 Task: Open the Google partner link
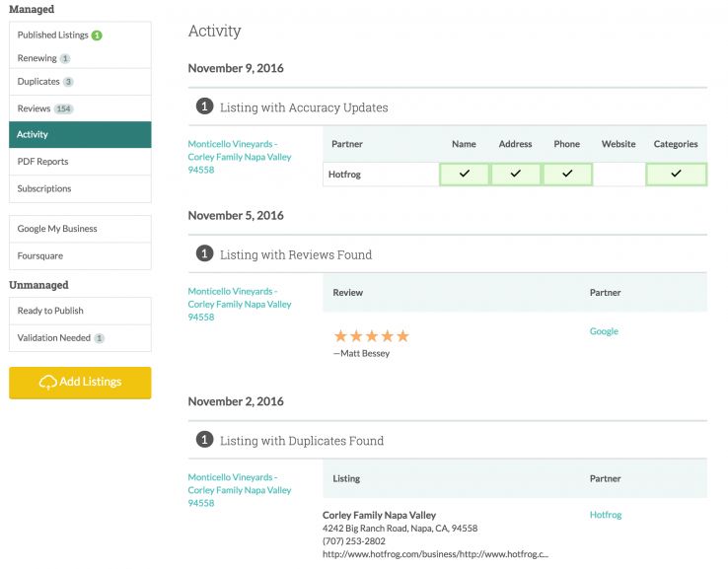point(604,331)
